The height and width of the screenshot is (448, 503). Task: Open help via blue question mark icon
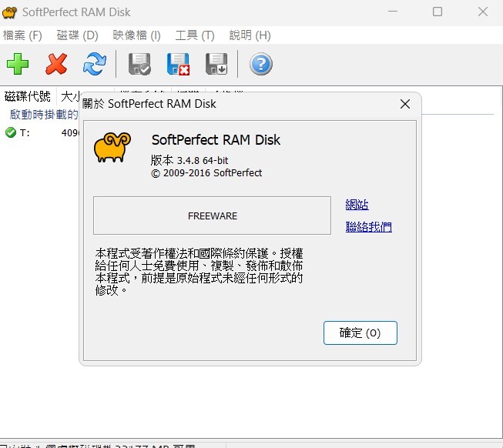click(261, 64)
